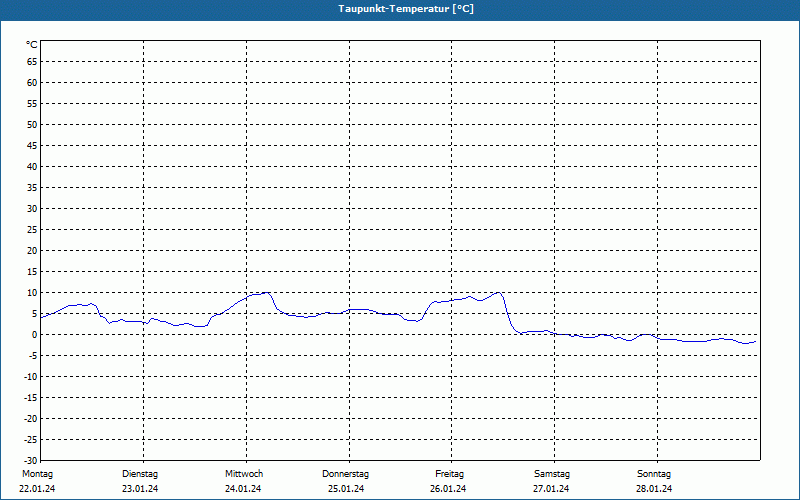Screen dimensions: 800x500
Task: Click the date 23.01.24
Action: pyautogui.click(x=140, y=489)
